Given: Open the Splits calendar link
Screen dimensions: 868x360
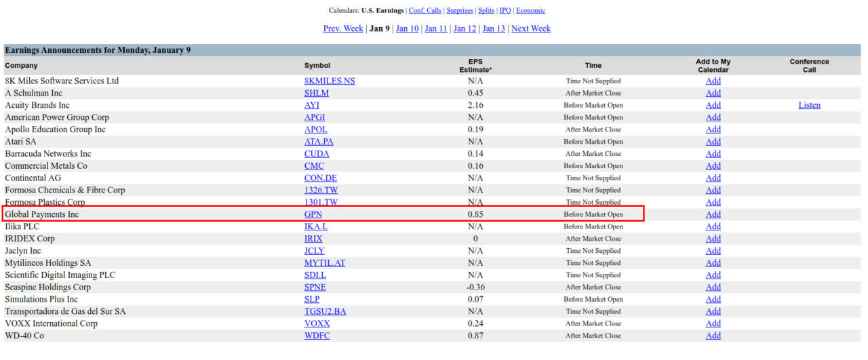Looking at the screenshot, I should pos(486,11).
